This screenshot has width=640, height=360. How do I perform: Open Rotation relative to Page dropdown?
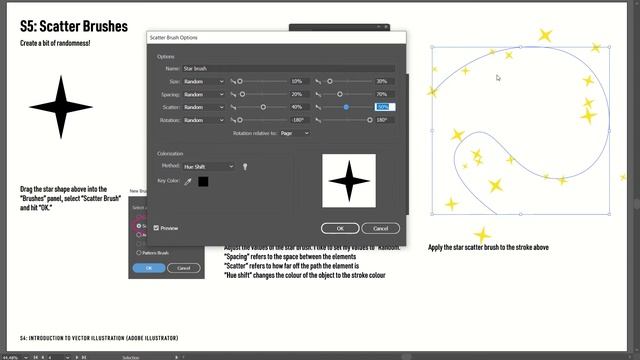click(294, 133)
